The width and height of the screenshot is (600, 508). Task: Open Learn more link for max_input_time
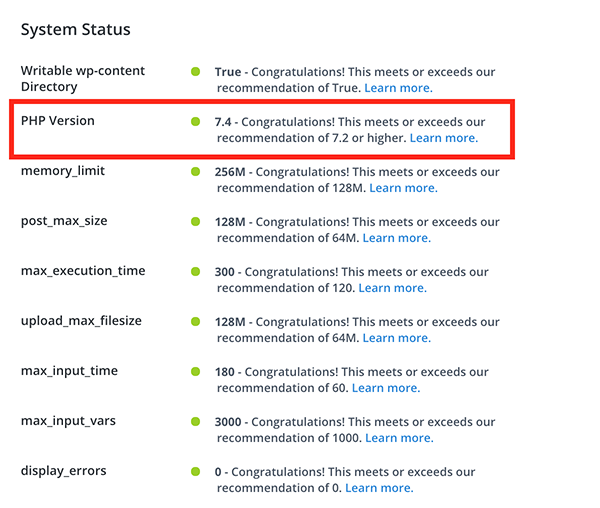click(386, 388)
